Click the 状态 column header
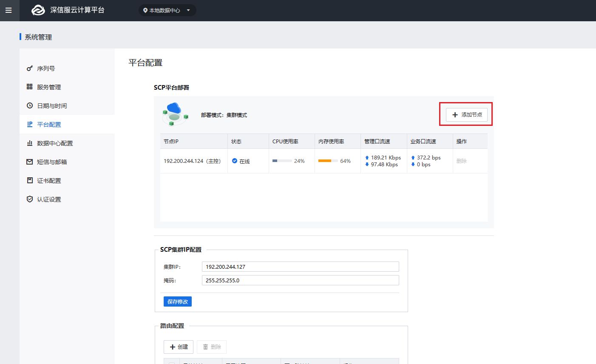The height and width of the screenshot is (364, 596). (x=248, y=141)
